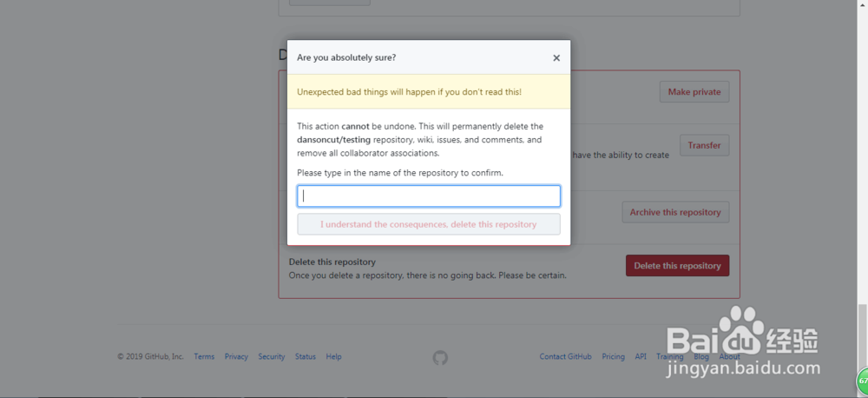Click the red Delete this repository button
868x398 pixels.
tap(678, 266)
